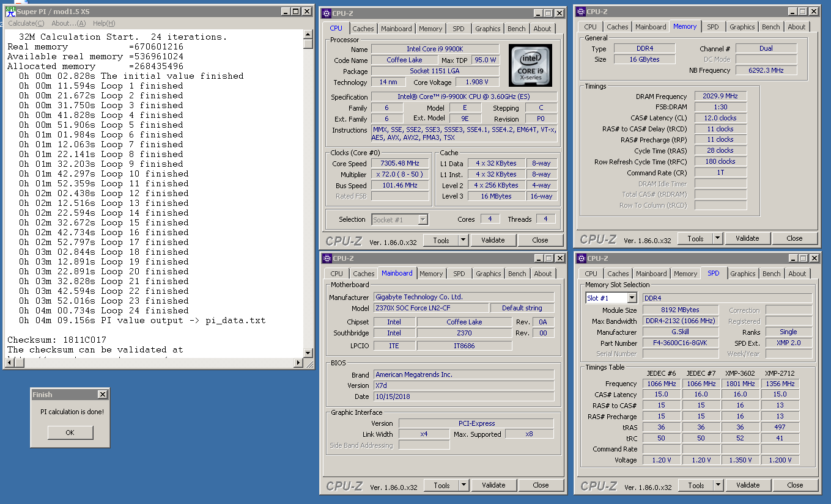Open Graphics tab in Mainboard window
The image size is (831, 504).
(x=489, y=274)
